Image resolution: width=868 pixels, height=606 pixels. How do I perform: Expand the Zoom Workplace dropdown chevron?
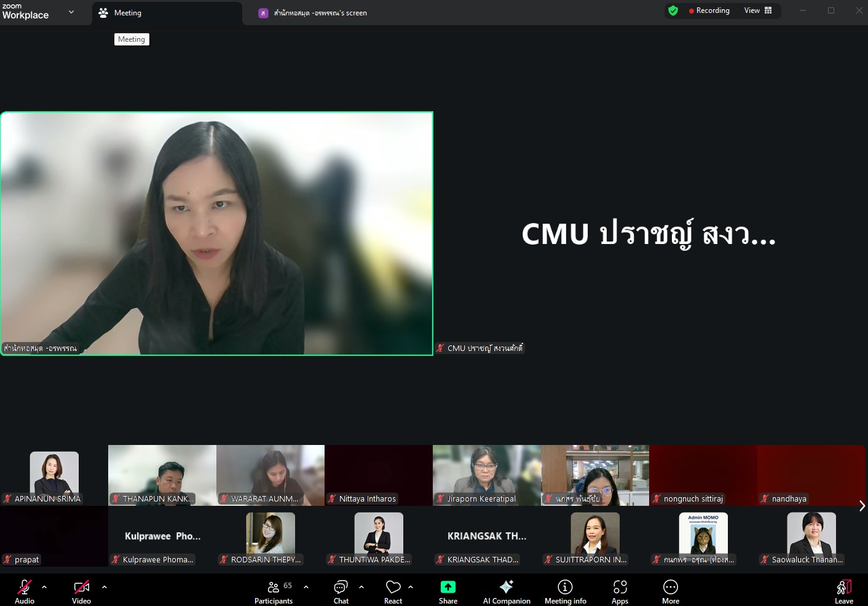(x=71, y=12)
